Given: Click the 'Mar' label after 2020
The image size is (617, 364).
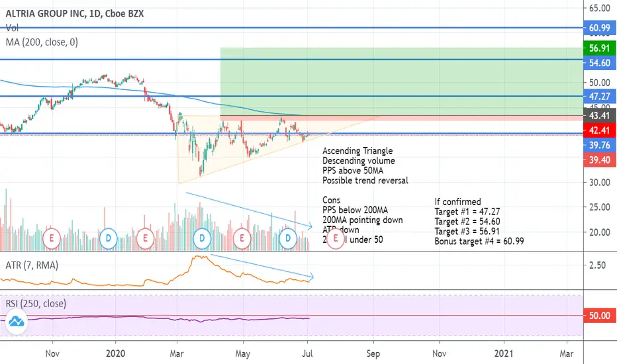Looking at the screenshot, I should point(177,353).
